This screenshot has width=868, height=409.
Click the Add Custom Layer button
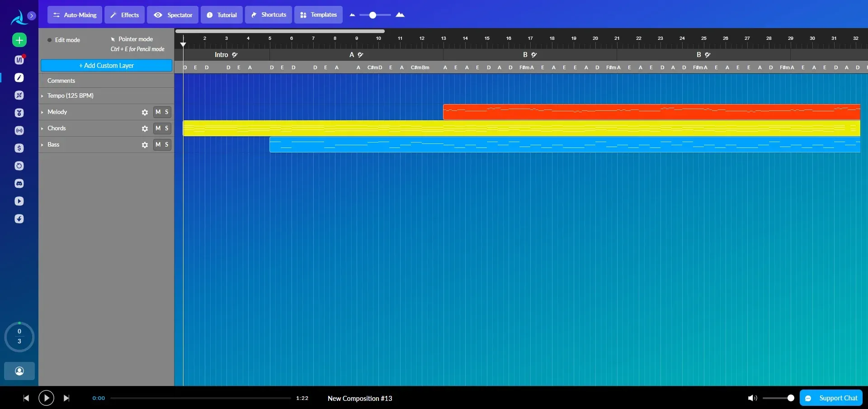(106, 66)
